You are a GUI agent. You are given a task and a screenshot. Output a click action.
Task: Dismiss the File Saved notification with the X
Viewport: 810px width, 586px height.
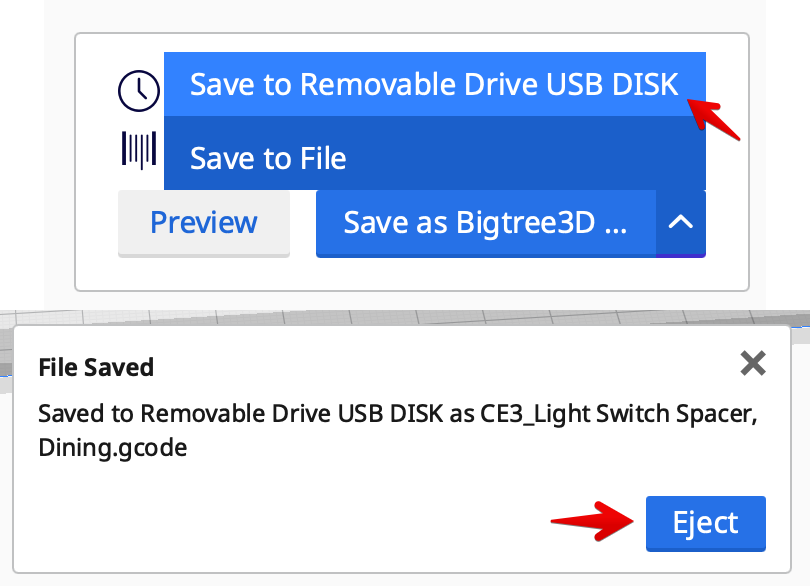[x=753, y=364]
